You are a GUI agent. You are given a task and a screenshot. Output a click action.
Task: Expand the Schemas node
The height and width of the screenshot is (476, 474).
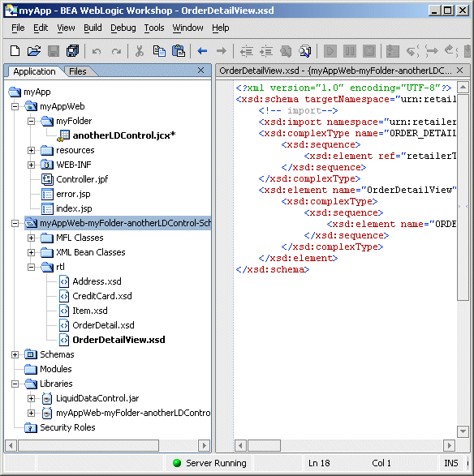(x=15, y=354)
